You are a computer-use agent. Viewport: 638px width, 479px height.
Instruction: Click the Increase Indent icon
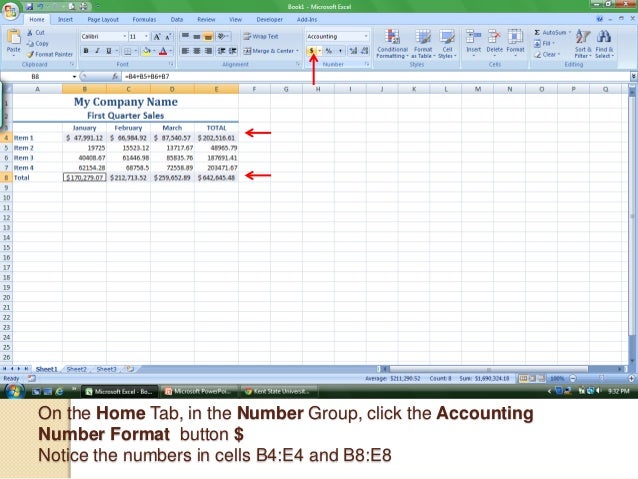tap(233, 51)
